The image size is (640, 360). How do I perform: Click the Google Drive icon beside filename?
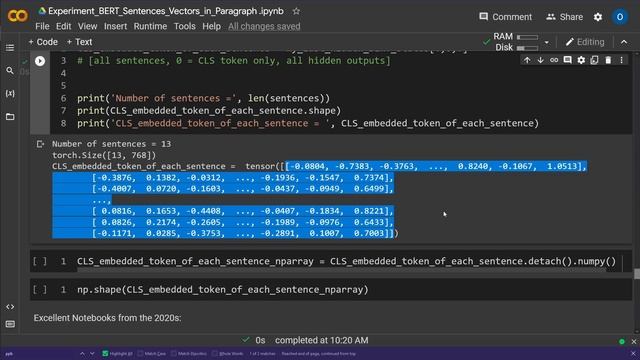(42, 11)
